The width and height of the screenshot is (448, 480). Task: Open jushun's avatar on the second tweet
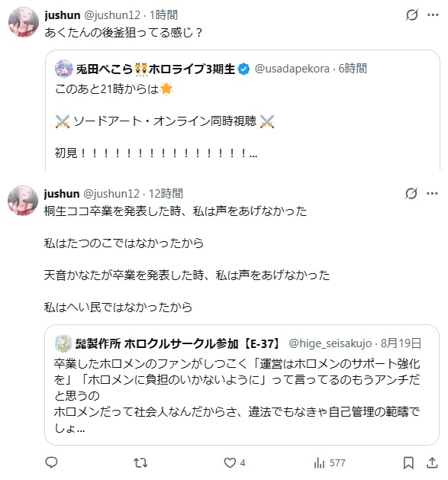(x=23, y=201)
